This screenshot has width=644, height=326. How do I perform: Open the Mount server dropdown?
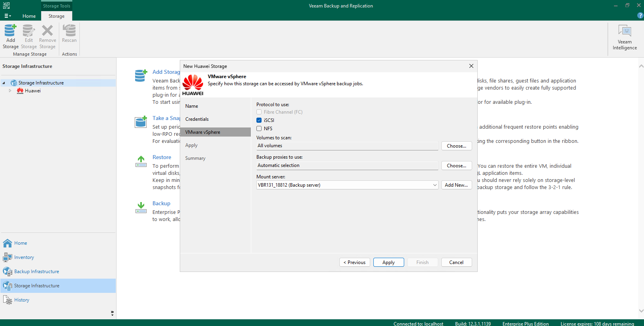coord(435,185)
